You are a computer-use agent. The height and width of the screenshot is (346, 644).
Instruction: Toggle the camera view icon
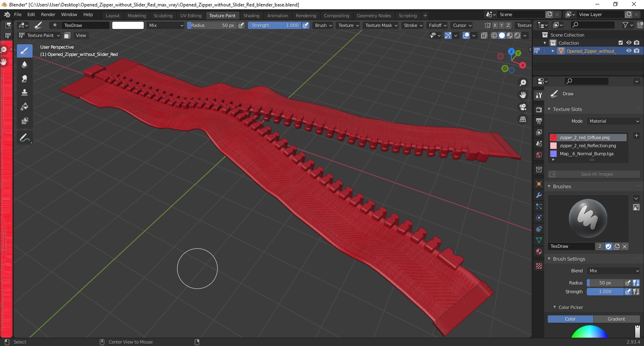coord(523,107)
